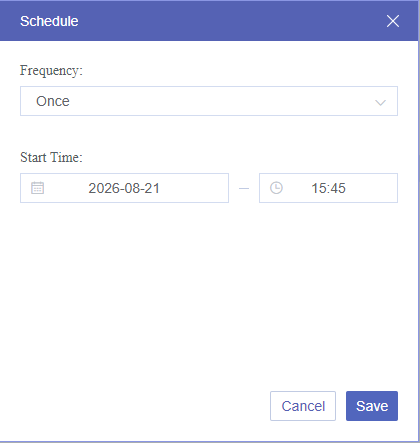Click the dash separator between date and time
This screenshot has height=443, width=420.
click(244, 188)
